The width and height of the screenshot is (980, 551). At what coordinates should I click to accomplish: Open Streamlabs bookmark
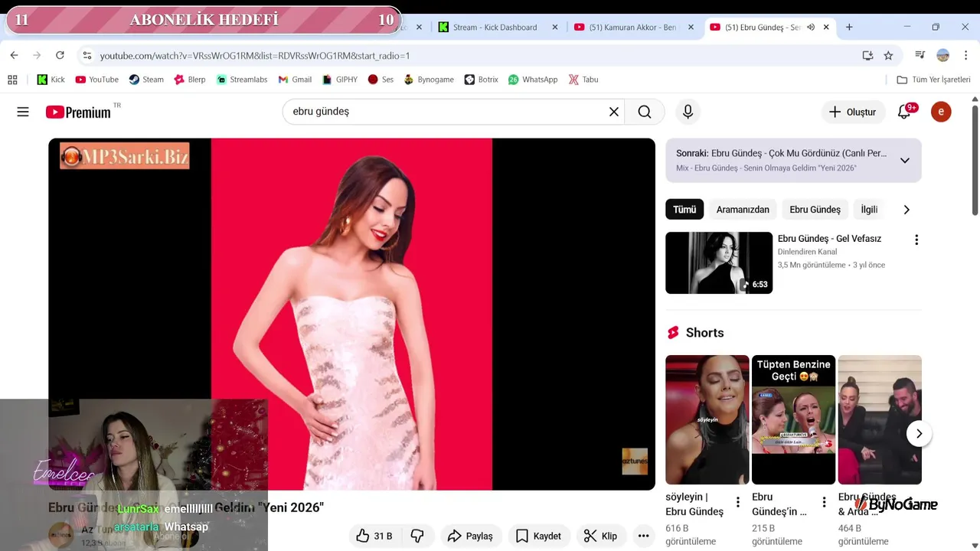242,80
